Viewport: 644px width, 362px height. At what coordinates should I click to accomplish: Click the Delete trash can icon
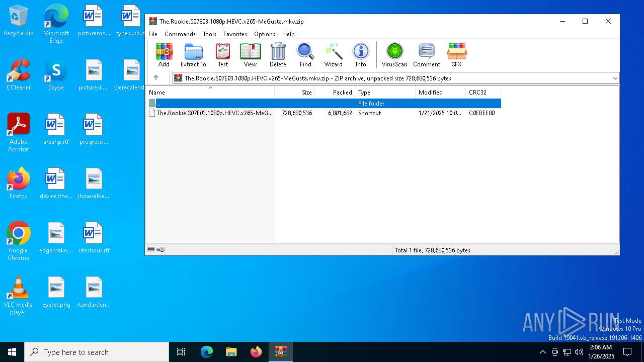tap(278, 55)
